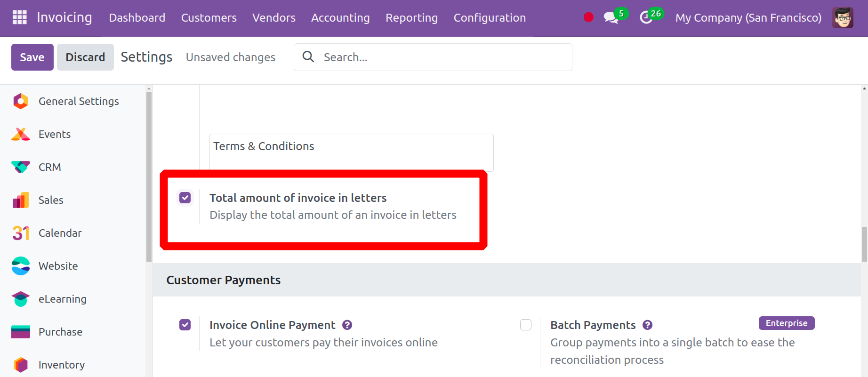Open the Customers menu
The width and height of the screenshot is (868, 377).
pos(209,18)
